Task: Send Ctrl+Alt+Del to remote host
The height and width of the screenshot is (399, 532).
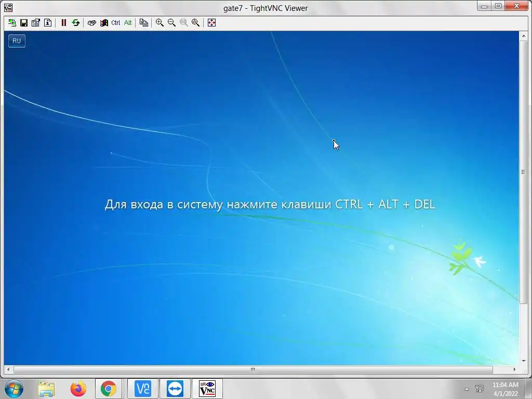Action: [x=91, y=23]
